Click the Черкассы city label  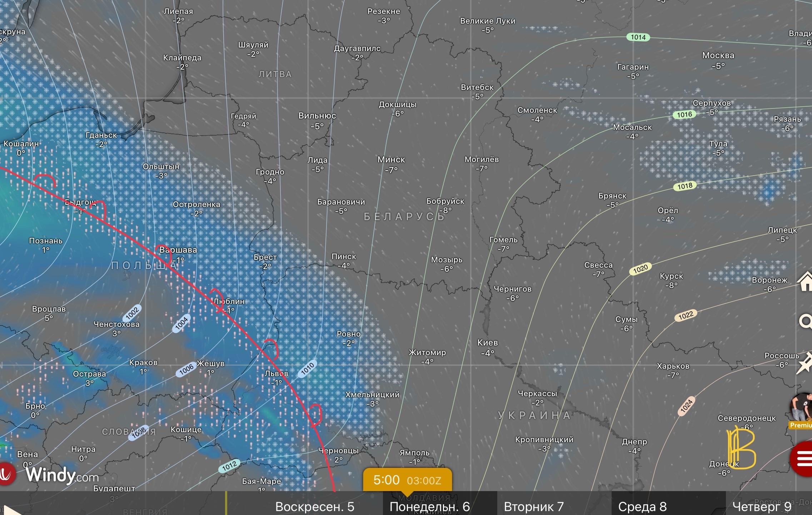[x=537, y=394]
